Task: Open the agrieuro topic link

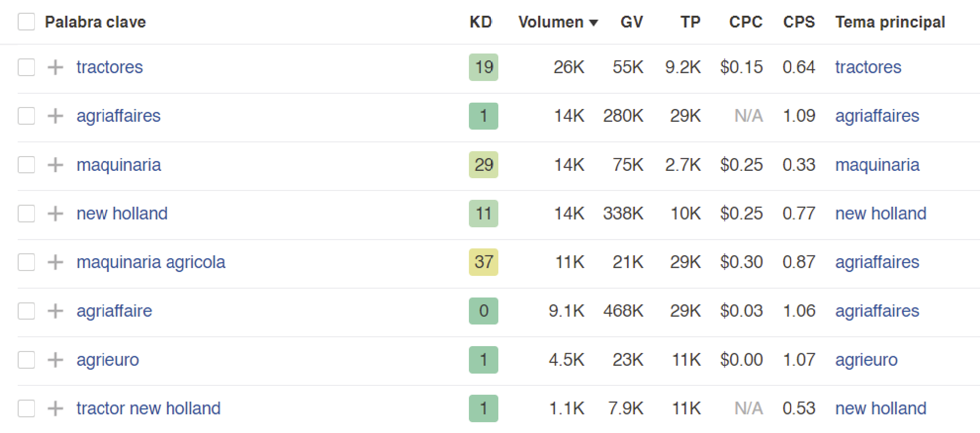Action: [x=866, y=360]
